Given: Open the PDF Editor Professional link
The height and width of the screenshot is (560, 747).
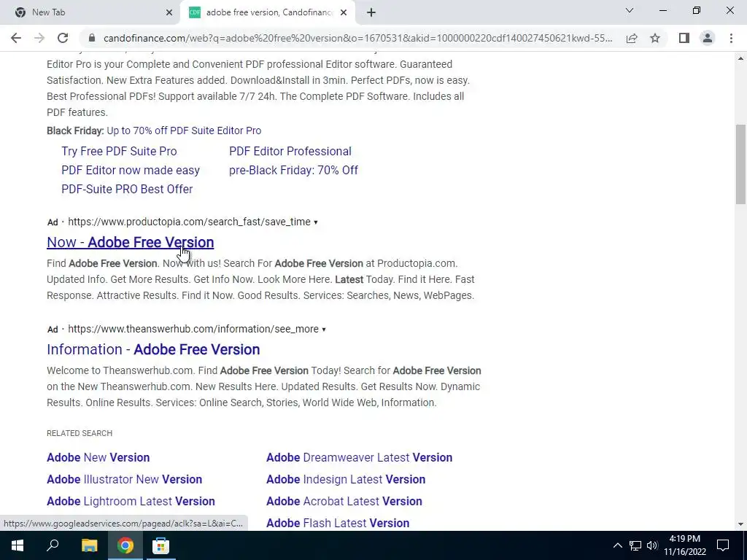Looking at the screenshot, I should pos(290,151).
